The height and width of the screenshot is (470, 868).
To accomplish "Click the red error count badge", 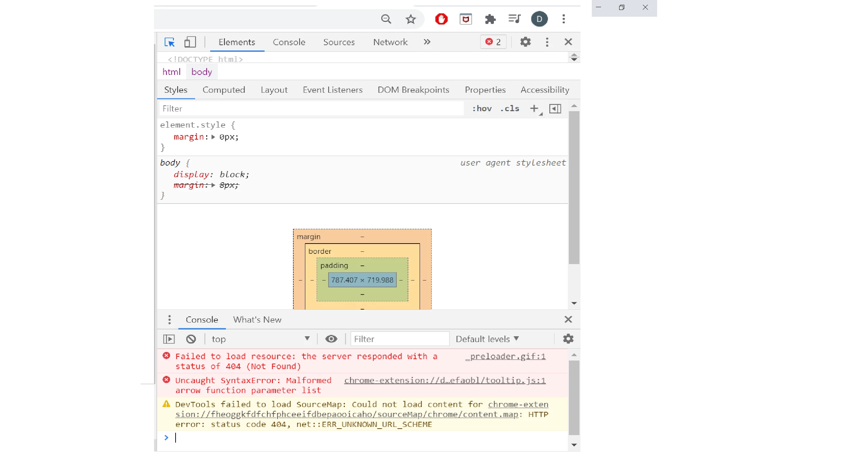I will tap(493, 42).
